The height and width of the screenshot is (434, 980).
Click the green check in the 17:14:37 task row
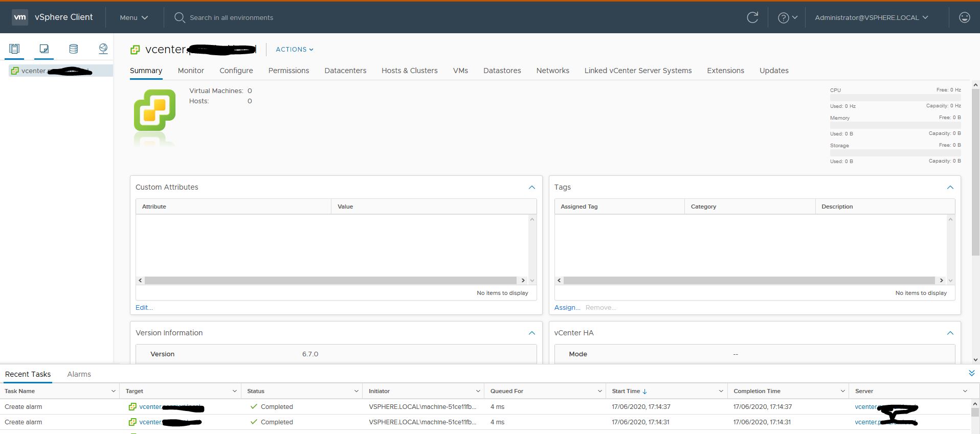click(x=254, y=406)
